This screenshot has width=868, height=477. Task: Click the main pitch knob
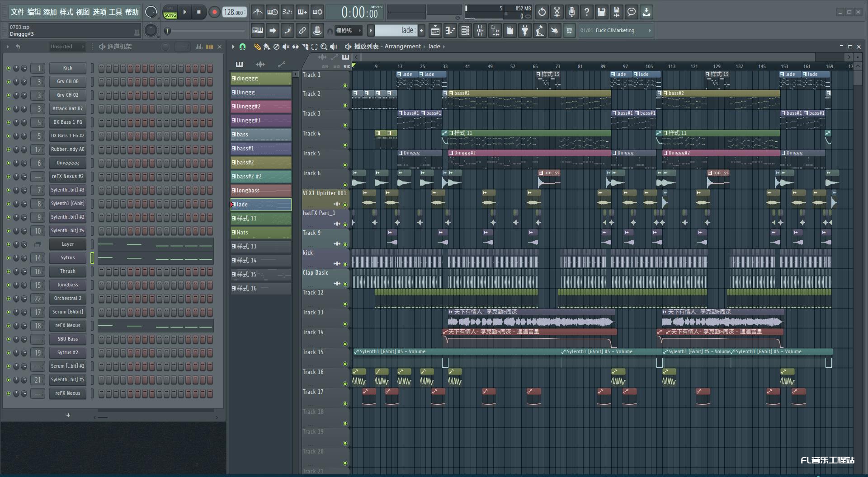tap(151, 30)
